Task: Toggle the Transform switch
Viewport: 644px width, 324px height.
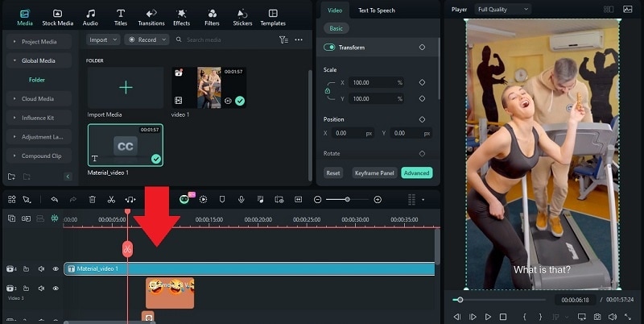Action: pyautogui.click(x=329, y=48)
